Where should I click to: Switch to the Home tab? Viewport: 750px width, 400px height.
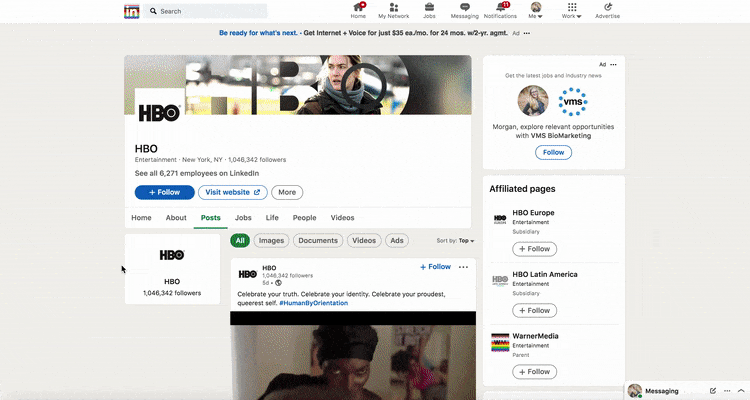[x=141, y=218]
